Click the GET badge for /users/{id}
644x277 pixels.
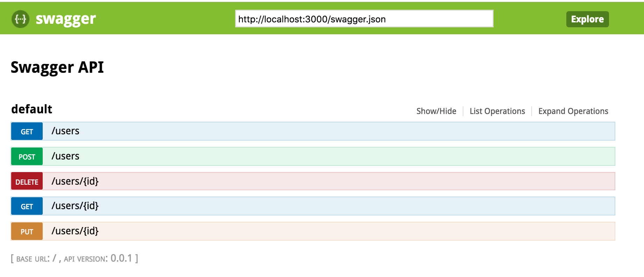(x=27, y=206)
